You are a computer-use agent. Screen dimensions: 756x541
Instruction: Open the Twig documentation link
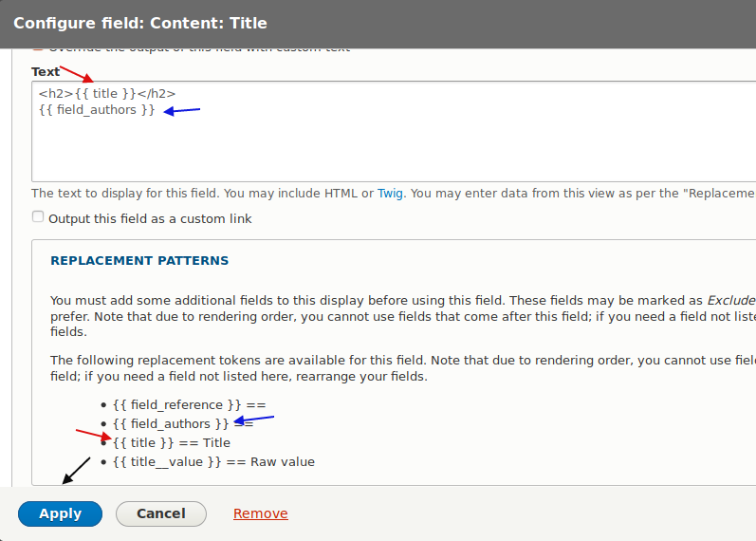(x=390, y=193)
